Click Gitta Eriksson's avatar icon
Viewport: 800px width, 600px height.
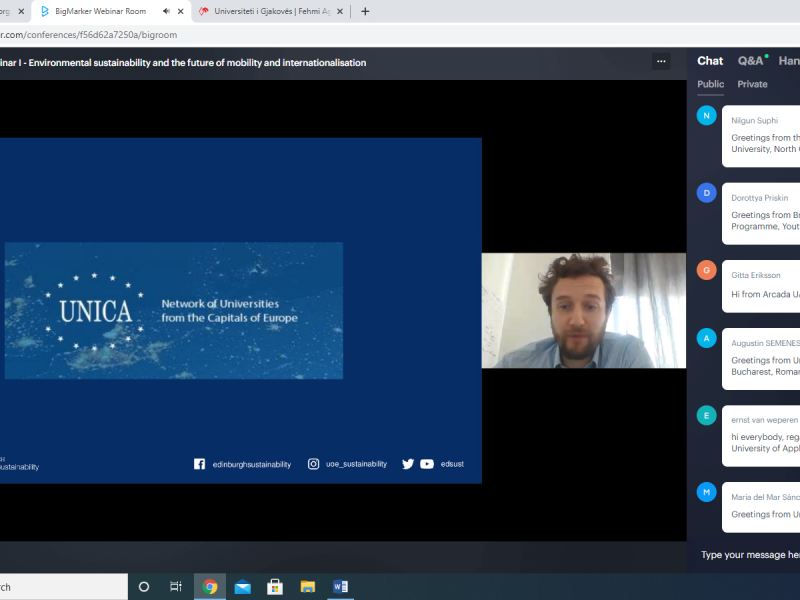tap(707, 270)
